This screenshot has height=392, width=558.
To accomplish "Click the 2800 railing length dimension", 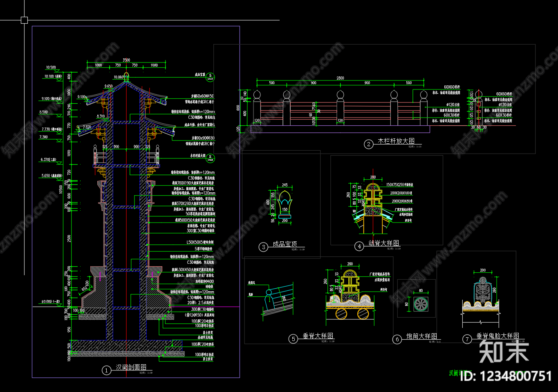I will point(340,78).
